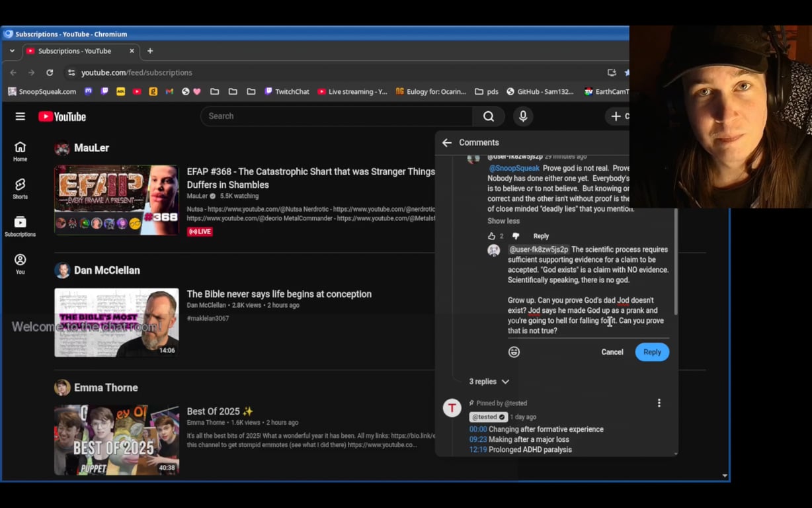Screen dimensions: 812x508
Task: Click the @SnoopSqueak mention link
Action: tap(514, 168)
